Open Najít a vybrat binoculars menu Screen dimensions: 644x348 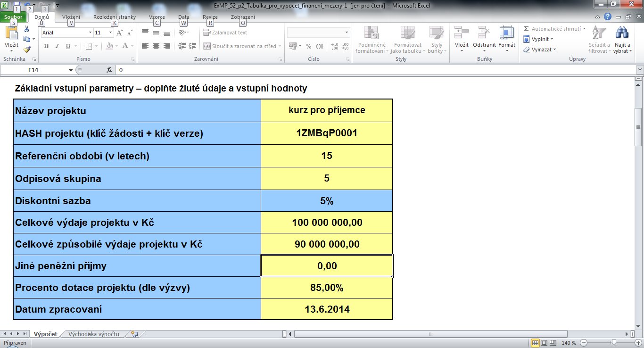(622, 40)
